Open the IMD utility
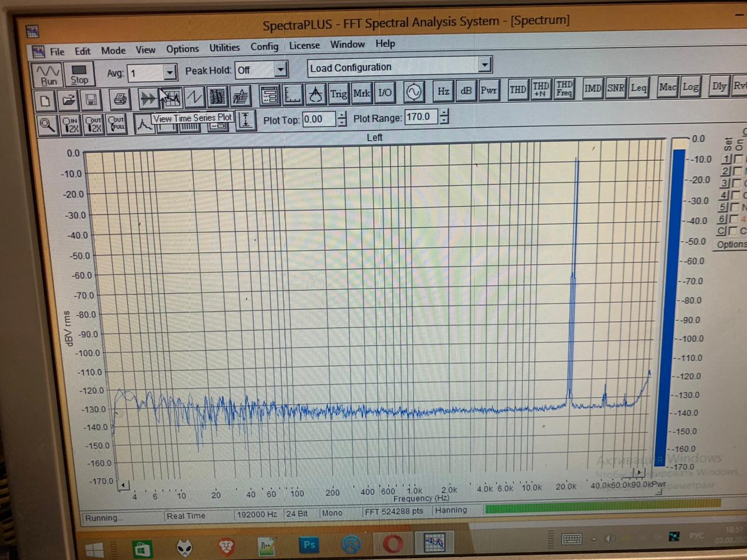Screen dimensions: 747x560 (x=593, y=87)
